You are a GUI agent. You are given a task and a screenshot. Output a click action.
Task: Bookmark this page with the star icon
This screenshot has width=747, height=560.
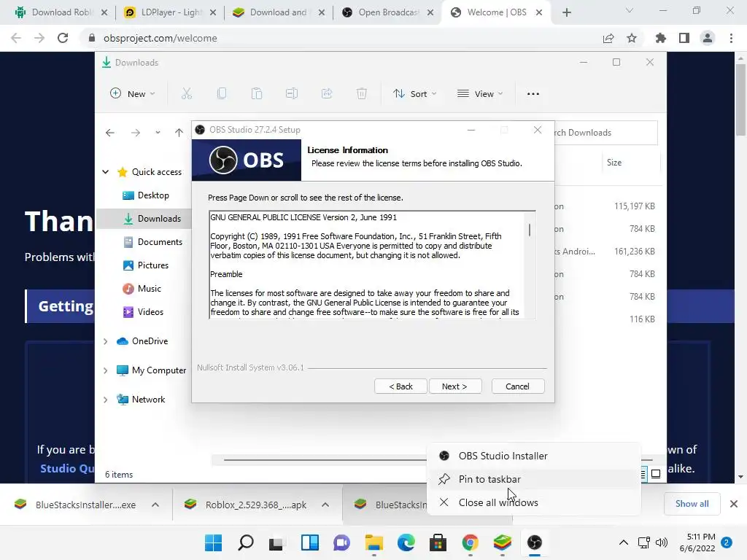(x=632, y=38)
